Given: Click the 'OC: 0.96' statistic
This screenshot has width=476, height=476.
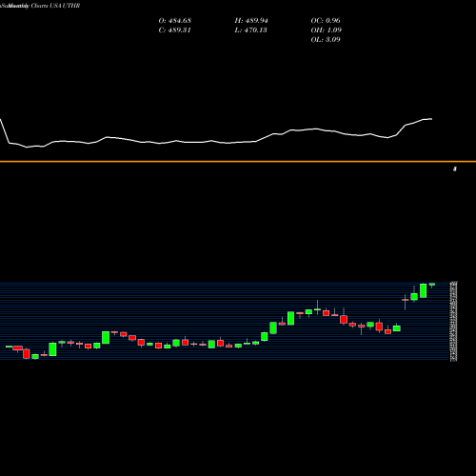Looking at the screenshot, I should point(326,21).
